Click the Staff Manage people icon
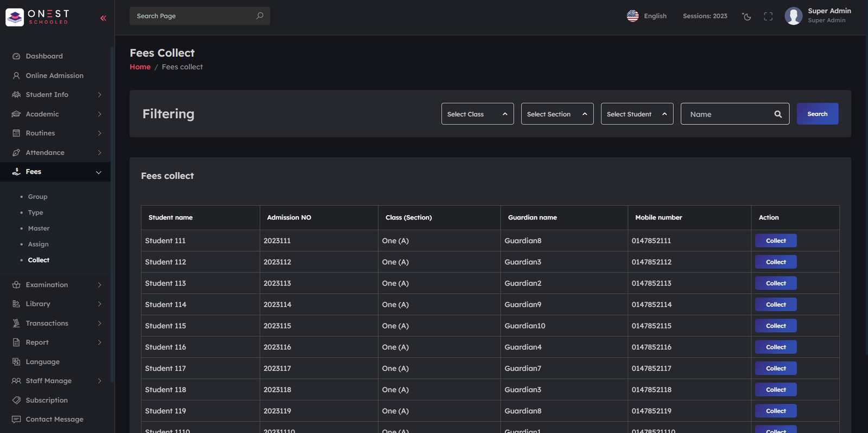 16,381
